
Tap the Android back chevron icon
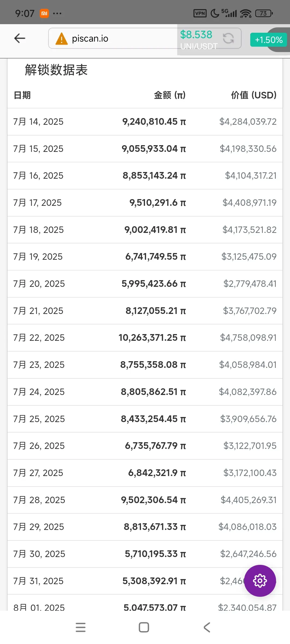[x=207, y=627]
